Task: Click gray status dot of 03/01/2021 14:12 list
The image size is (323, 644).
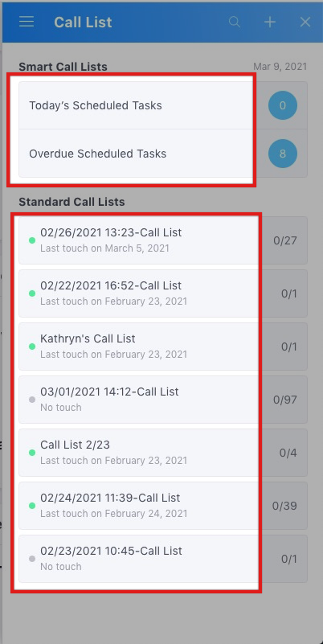Action: [x=32, y=400]
